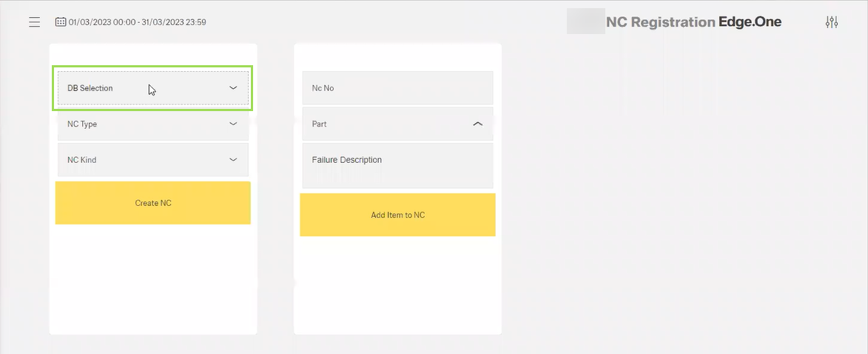Click the 01/03/2023 to 31/03/2023 date range

137,22
